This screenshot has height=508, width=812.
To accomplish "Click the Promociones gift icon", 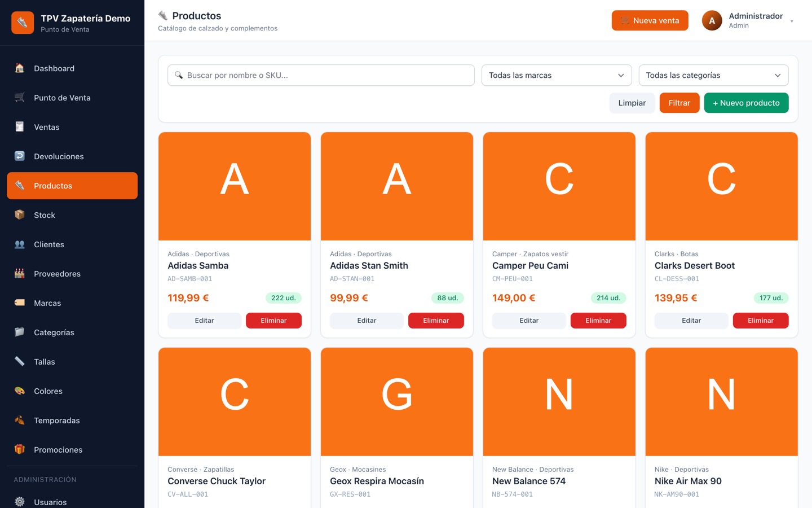I will (20, 450).
